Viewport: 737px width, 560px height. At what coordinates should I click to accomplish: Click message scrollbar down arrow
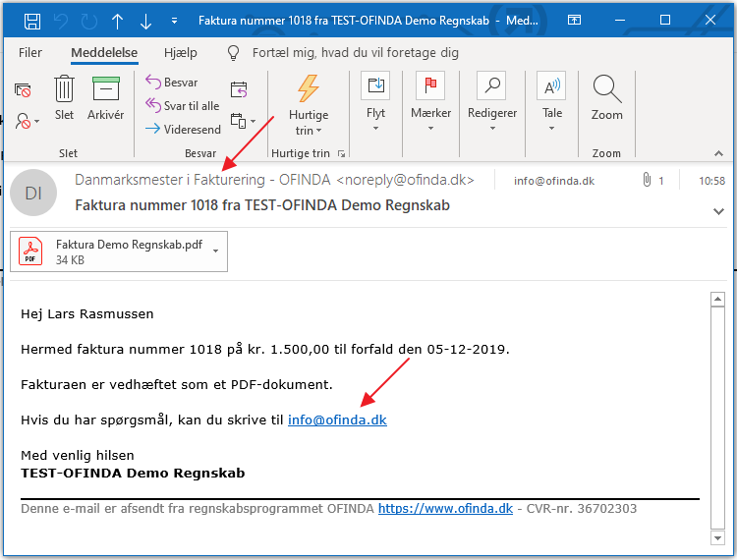pyautogui.click(x=717, y=538)
